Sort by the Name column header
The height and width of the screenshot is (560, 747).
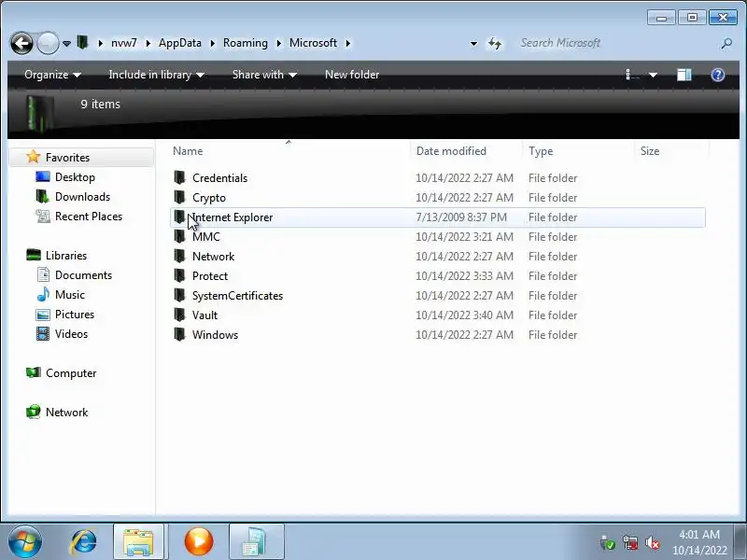coord(188,151)
